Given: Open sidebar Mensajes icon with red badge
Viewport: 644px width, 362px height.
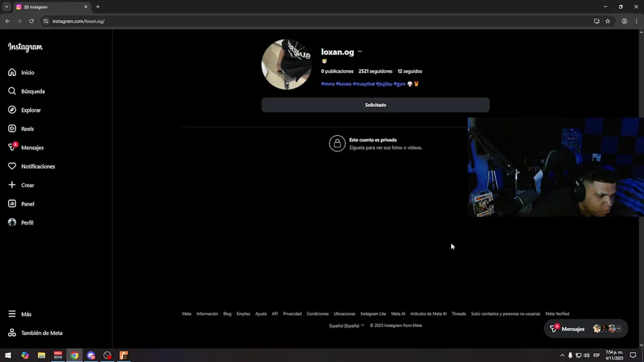Looking at the screenshot, I should tap(13, 147).
